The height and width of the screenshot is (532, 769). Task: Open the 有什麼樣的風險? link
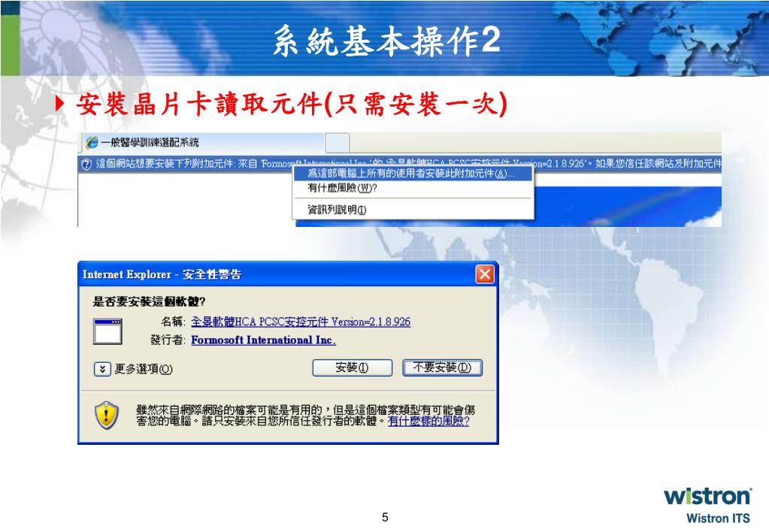428,422
